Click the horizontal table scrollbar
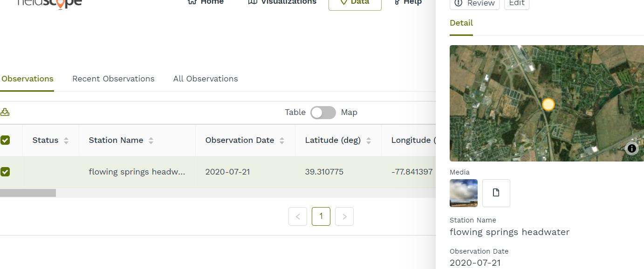 [x=28, y=193]
